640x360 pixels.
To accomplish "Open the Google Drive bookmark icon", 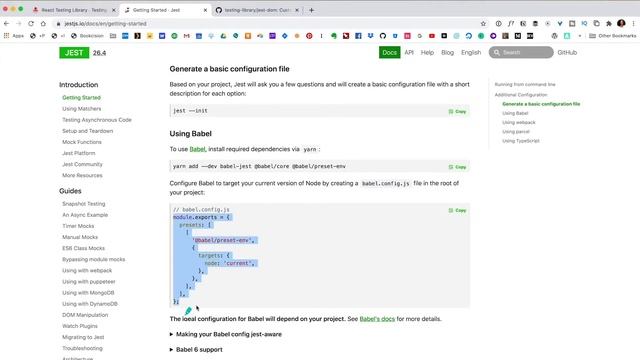I will click(223, 36).
